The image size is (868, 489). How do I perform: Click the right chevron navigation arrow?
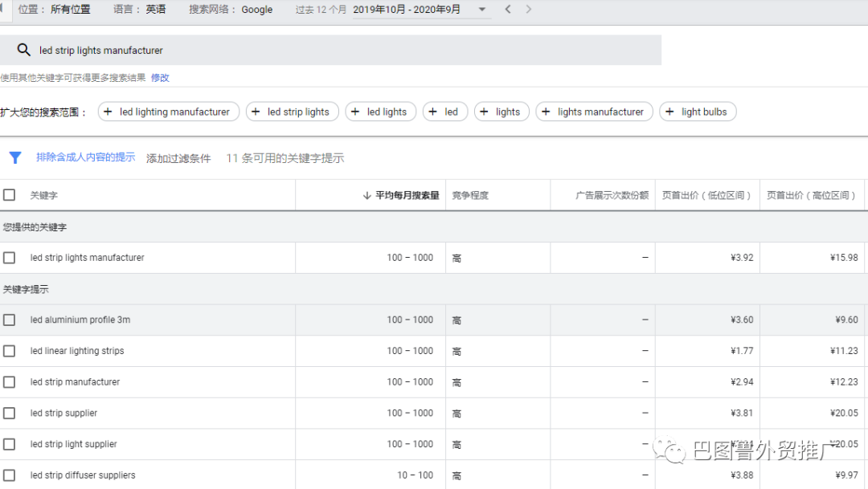tap(529, 10)
